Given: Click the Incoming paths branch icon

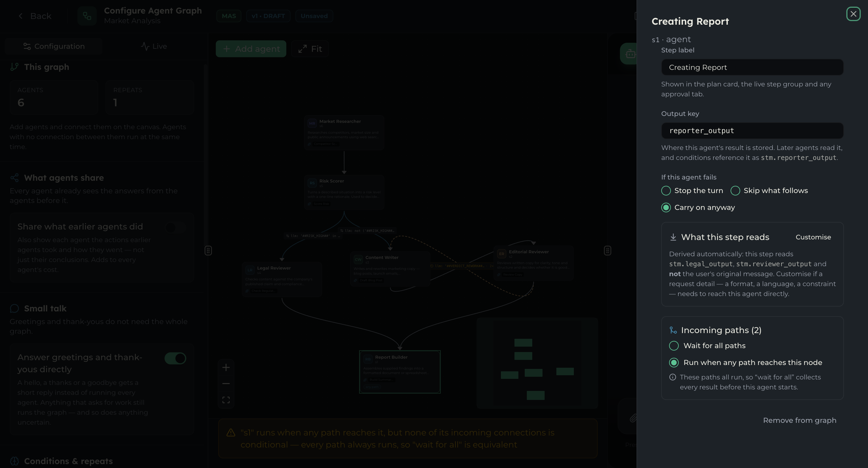Looking at the screenshot, I should click(x=673, y=330).
